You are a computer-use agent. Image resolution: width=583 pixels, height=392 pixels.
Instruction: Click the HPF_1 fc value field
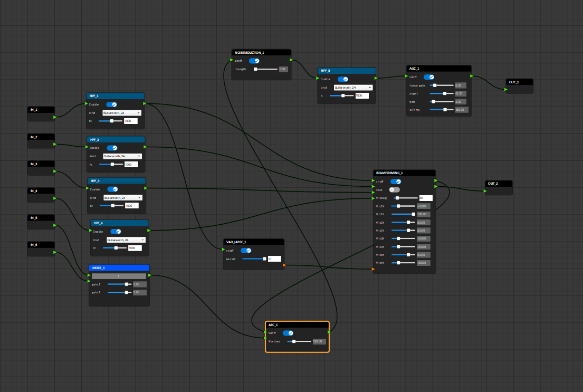130,121
